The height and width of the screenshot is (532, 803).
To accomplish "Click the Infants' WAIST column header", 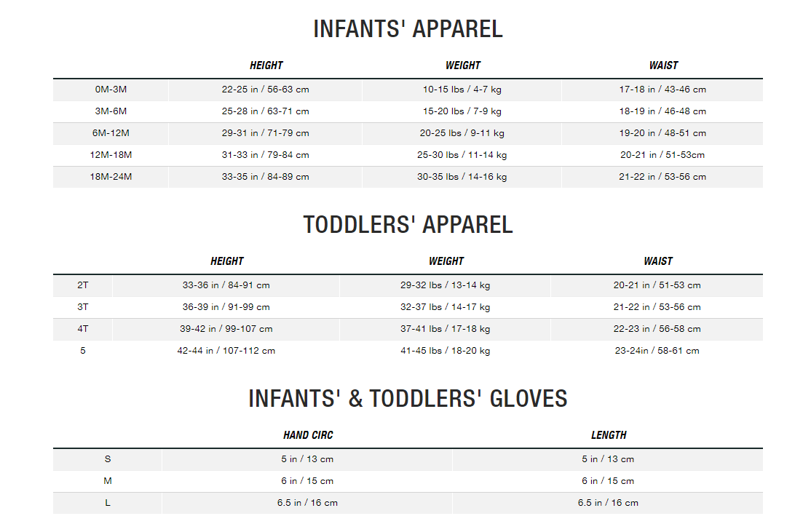I will 663,65.
